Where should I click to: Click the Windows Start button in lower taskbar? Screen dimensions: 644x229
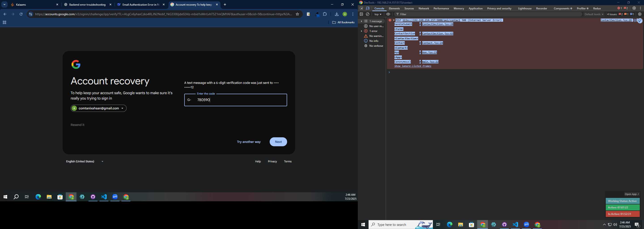pyautogui.click(x=363, y=225)
